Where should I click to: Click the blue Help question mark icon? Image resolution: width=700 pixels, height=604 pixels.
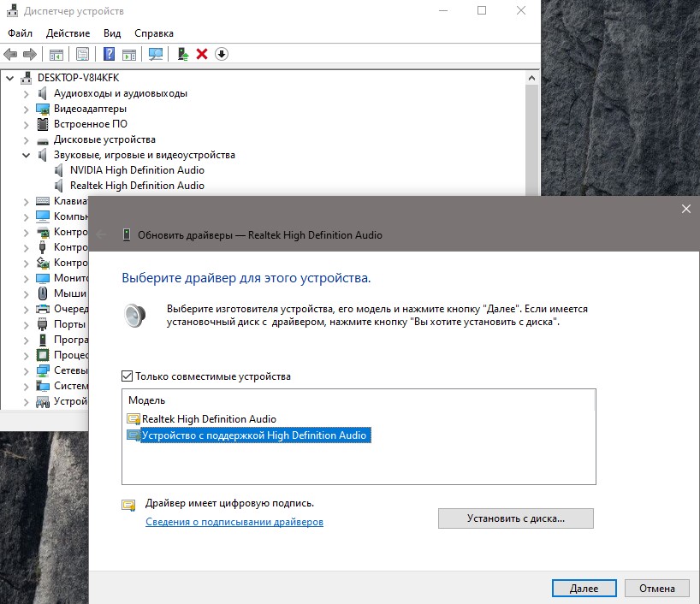pos(109,55)
